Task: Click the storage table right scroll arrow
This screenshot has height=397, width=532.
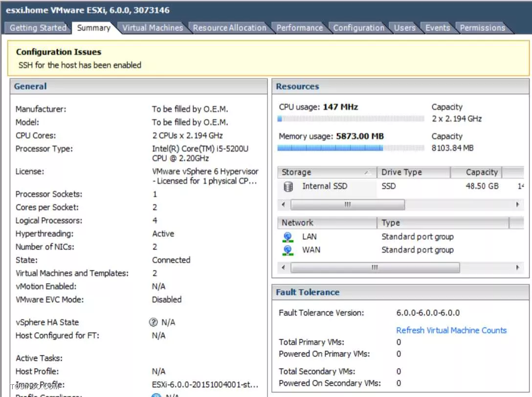Action: [x=517, y=204]
